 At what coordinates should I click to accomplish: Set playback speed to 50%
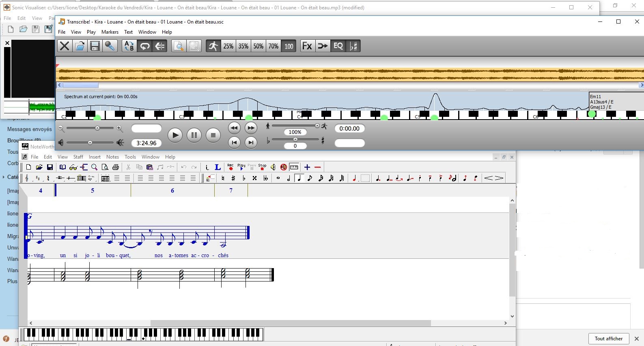coord(258,46)
